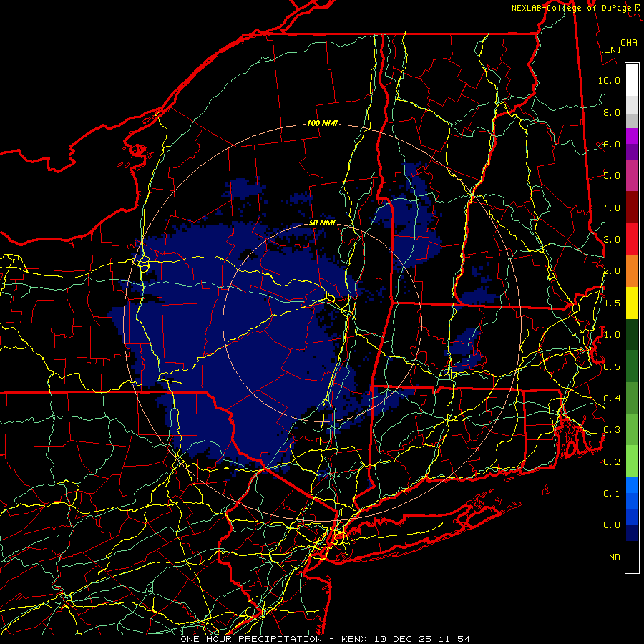The height and width of the screenshot is (644, 644).
Task: Click the 1.5 legend value
Action: [x=612, y=303]
